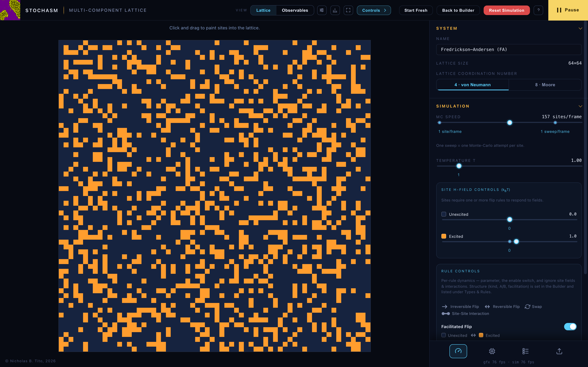Collapse the Simulation section chevron
Screen dimensions: 588x367
(x=580, y=106)
